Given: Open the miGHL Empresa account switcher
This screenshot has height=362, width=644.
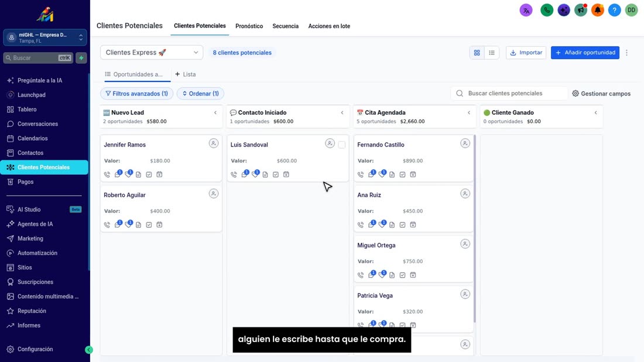Looking at the screenshot, I should tap(44, 37).
